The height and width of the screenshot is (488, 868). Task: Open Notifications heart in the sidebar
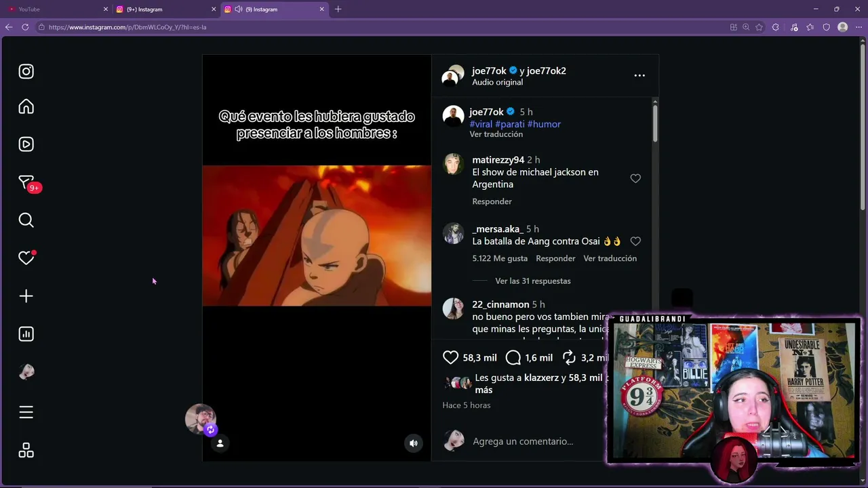coord(26,258)
